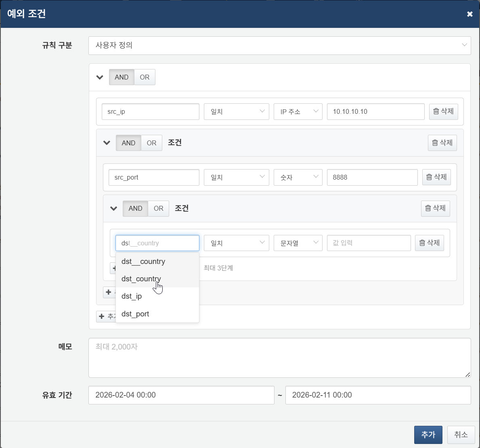
Task: Delete the innermost dst country condition row
Action: 430,243
